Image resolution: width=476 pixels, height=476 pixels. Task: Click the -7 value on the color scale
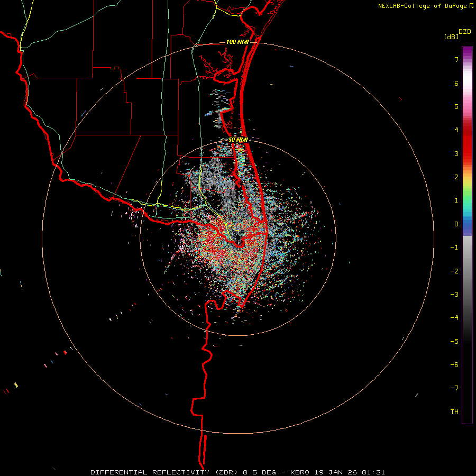pyautogui.click(x=454, y=388)
